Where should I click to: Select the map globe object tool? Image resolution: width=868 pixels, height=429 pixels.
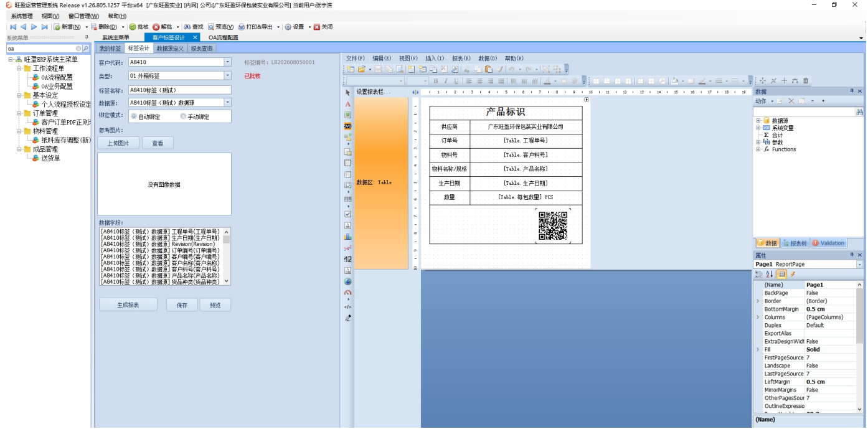click(348, 281)
